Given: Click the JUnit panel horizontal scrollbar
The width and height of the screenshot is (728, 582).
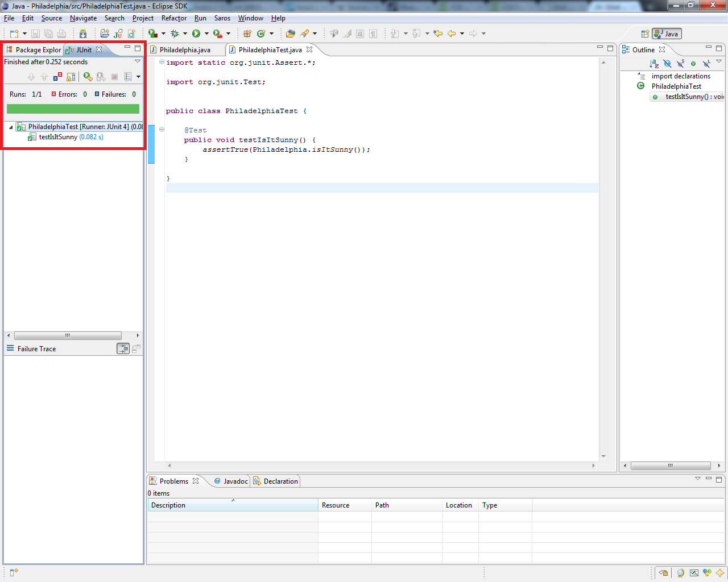Looking at the screenshot, I should 68,336.
